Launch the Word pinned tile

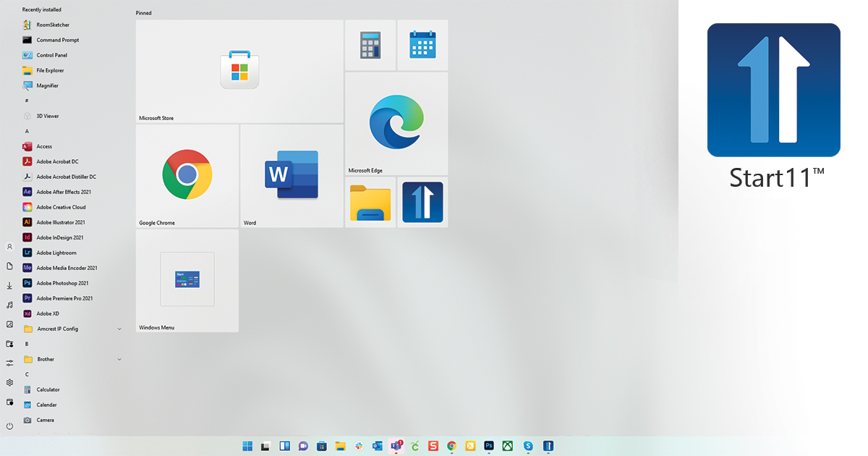tap(292, 176)
